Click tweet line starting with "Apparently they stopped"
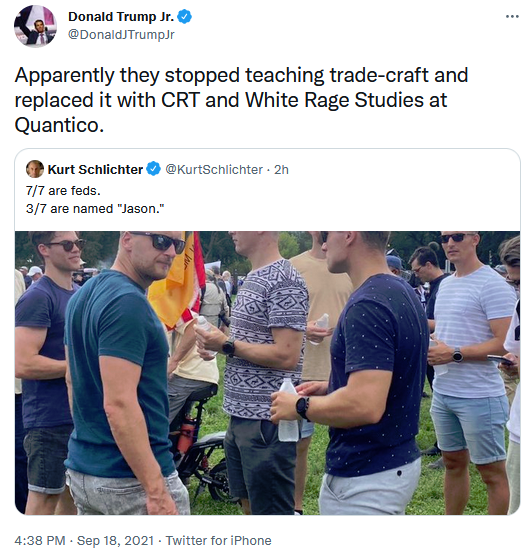Screen dimensions: 531x557 [242, 76]
